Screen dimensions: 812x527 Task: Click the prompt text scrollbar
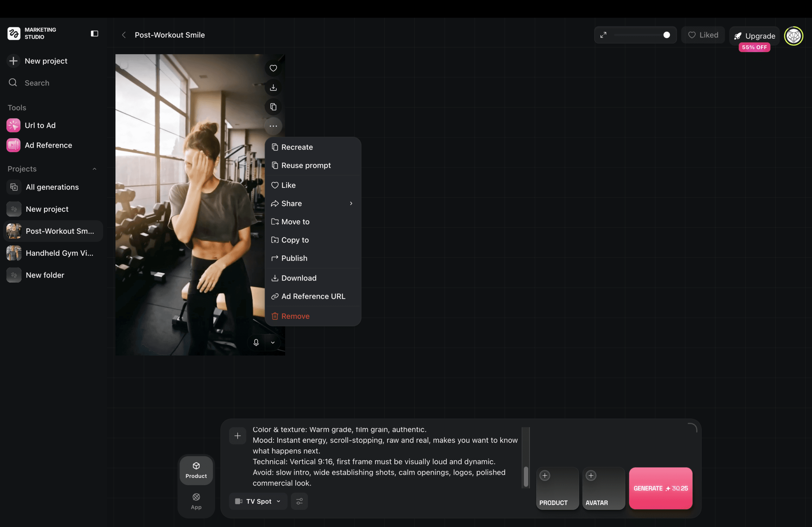[x=526, y=477]
